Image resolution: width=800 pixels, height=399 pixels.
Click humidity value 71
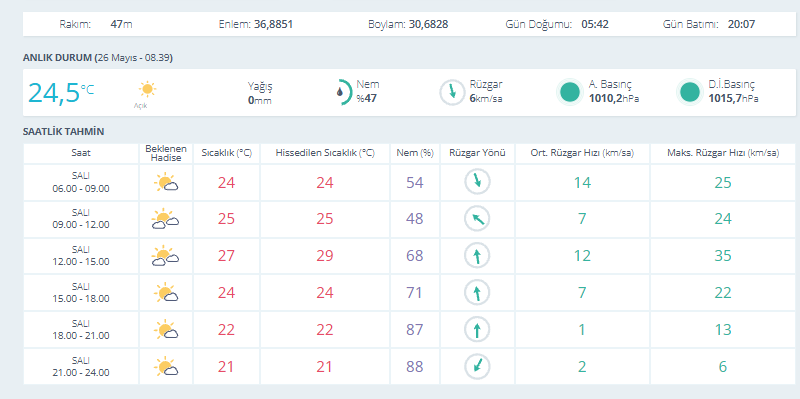pos(415,293)
